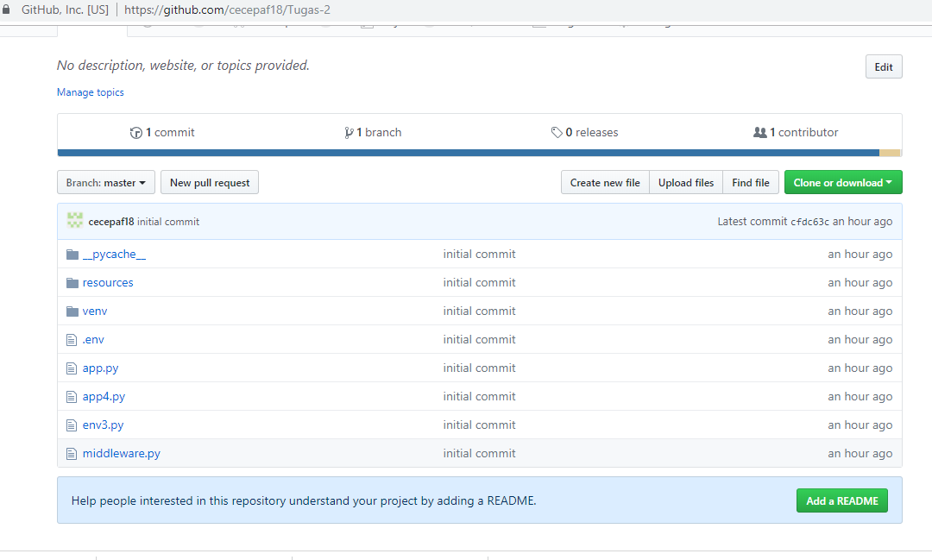
Task: Click Create new file button
Action: [x=605, y=183]
